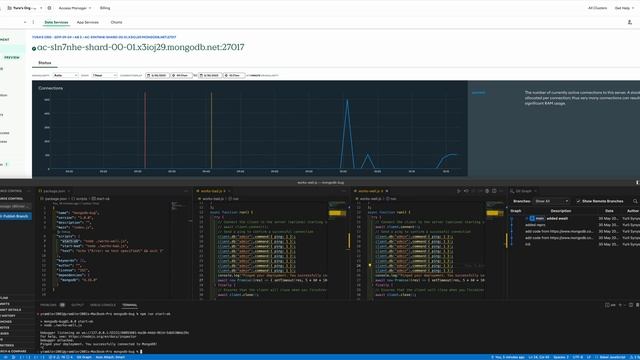640x360 pixels.
Task: Click the commit message input field
Action: pos(16,207)
